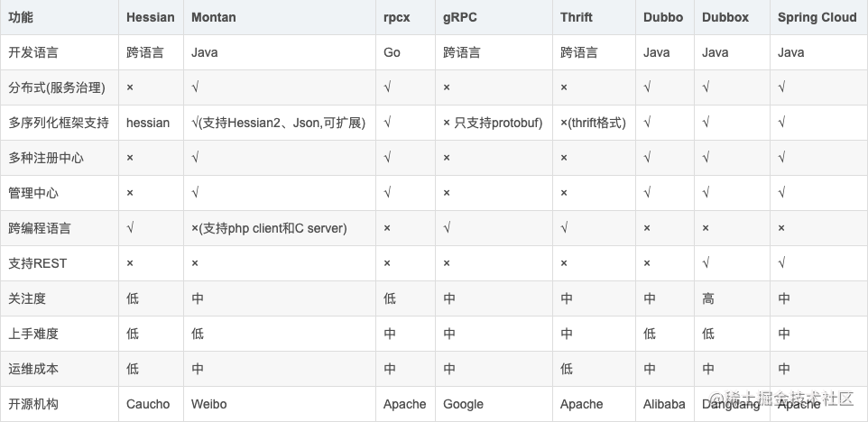Select the 支持REST row label
The width and height of the screenshot is (868, 422).
38,263
